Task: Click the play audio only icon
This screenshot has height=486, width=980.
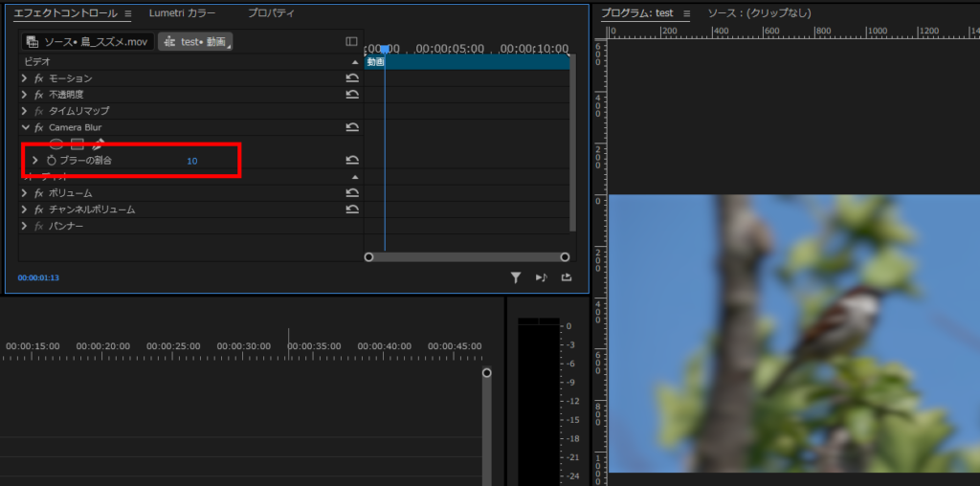Action: (x=541, y=277)
